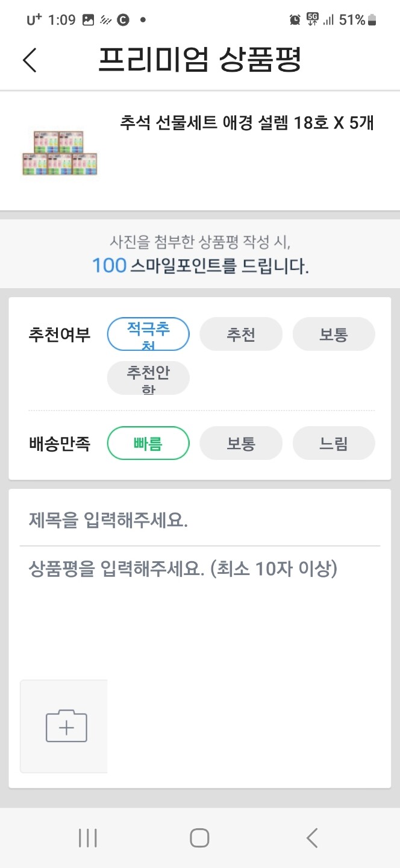Tap the Android recent apps button
This screenshot has width=400, height=868.
pos(88,837)
